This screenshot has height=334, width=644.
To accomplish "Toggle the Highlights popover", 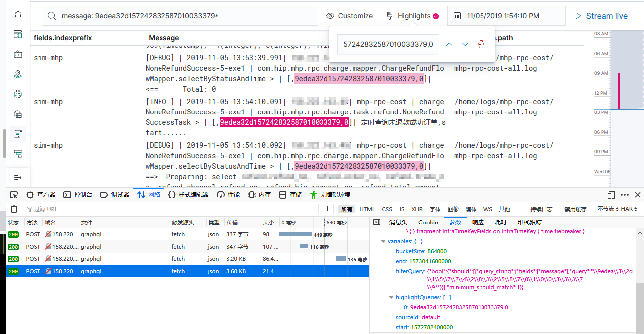I will (x=413, y=16).
